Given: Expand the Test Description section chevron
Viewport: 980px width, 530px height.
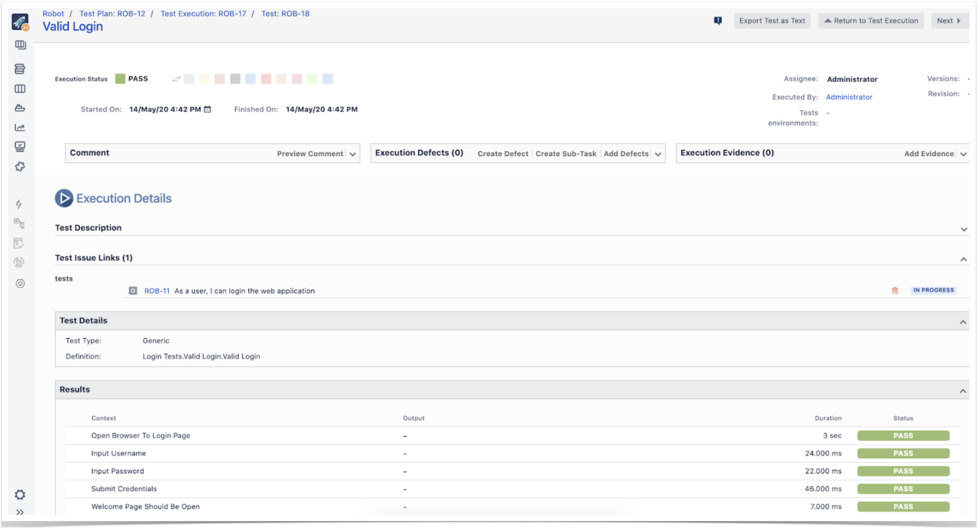Looking at the screenshot, I should click(964, 230).
